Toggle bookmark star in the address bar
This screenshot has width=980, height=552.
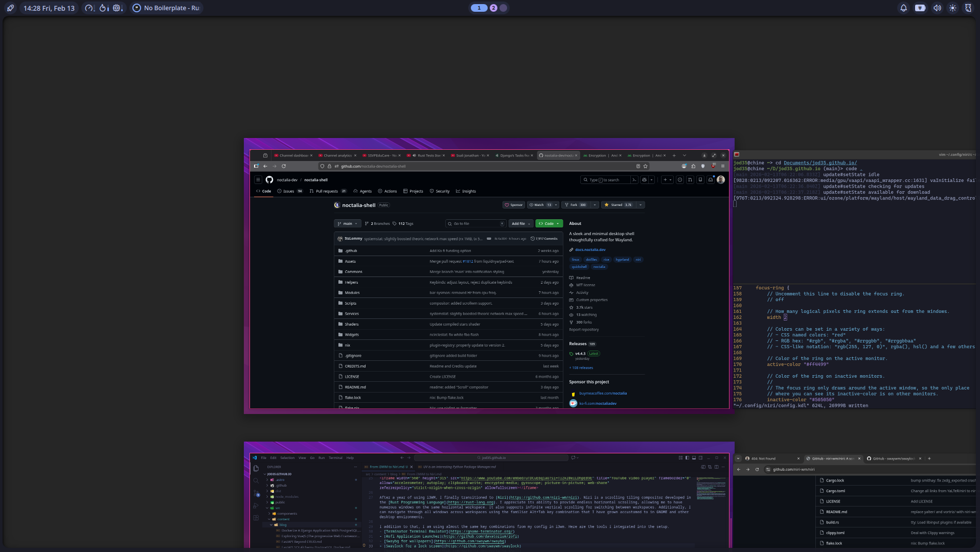point(646,166)
